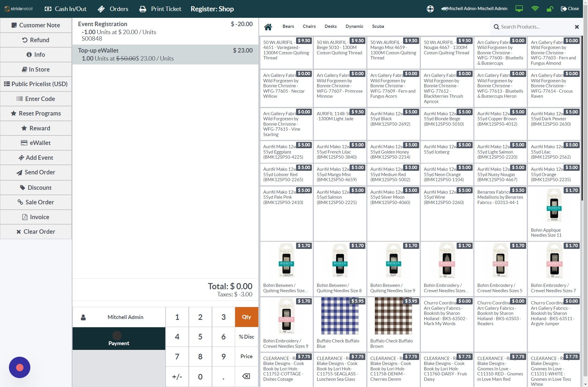The width and height of the screenshot is (588, 387).
Task: Click the product list scrollbar
Action: pyautogui.click(x=582, y=119)
